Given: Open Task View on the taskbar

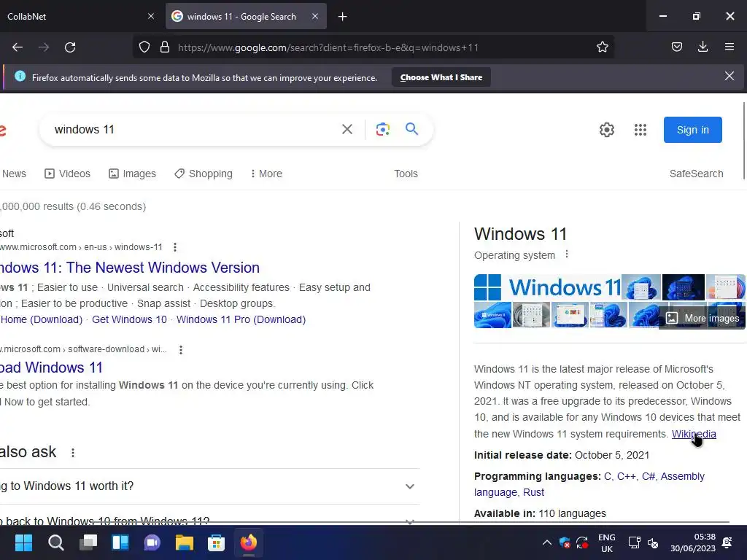Looking at the screenshot, I should (x=88, y=542).
